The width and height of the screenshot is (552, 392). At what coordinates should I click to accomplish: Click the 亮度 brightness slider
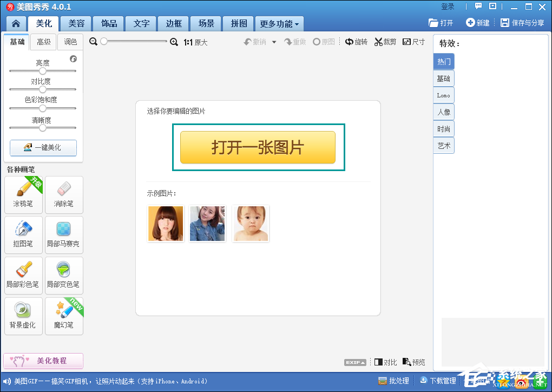(x=43, y=71)
